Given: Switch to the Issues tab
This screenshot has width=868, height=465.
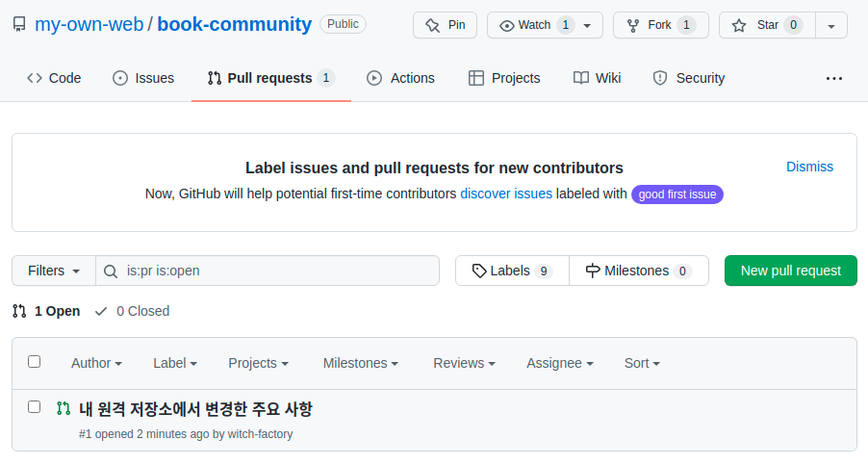Looking at the screenshot, I should tap(143, 78).
